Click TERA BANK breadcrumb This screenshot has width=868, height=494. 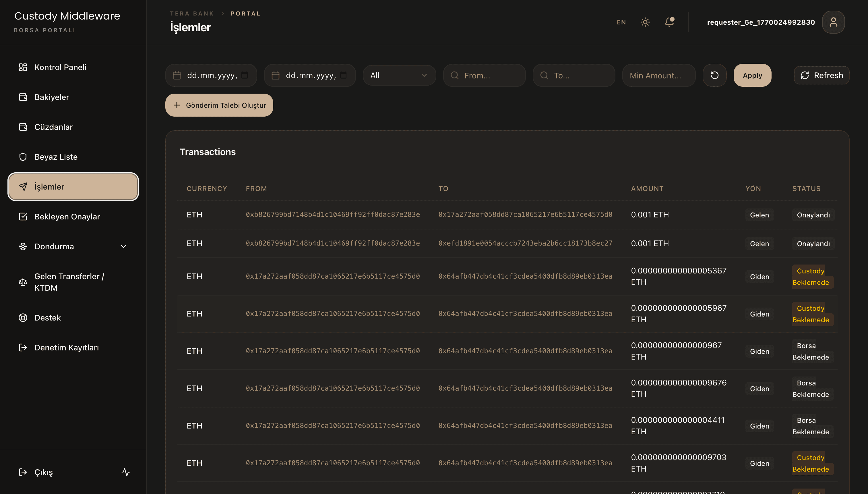pyautogui.click(x=192, y=13)
